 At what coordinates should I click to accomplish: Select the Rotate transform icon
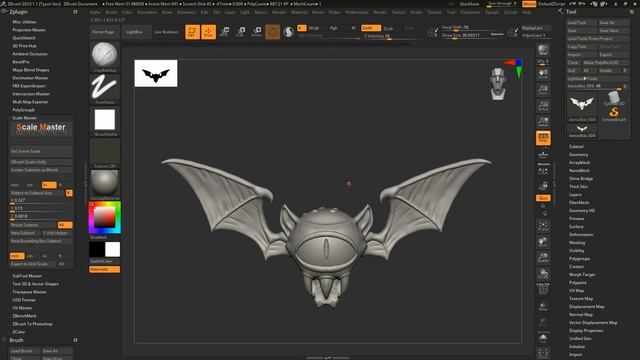tap(257, 32)
